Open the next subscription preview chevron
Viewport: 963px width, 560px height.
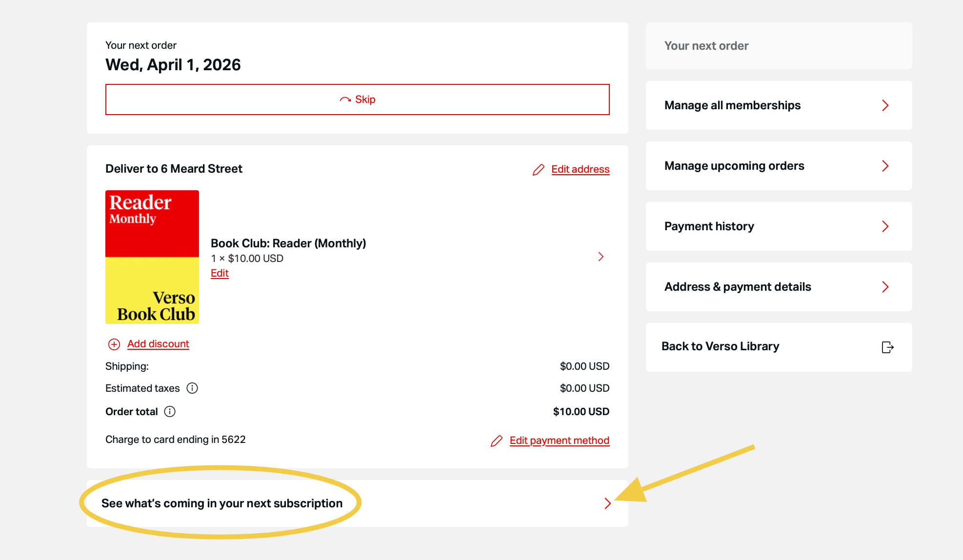pyautogui.click(x=607, y=503)
